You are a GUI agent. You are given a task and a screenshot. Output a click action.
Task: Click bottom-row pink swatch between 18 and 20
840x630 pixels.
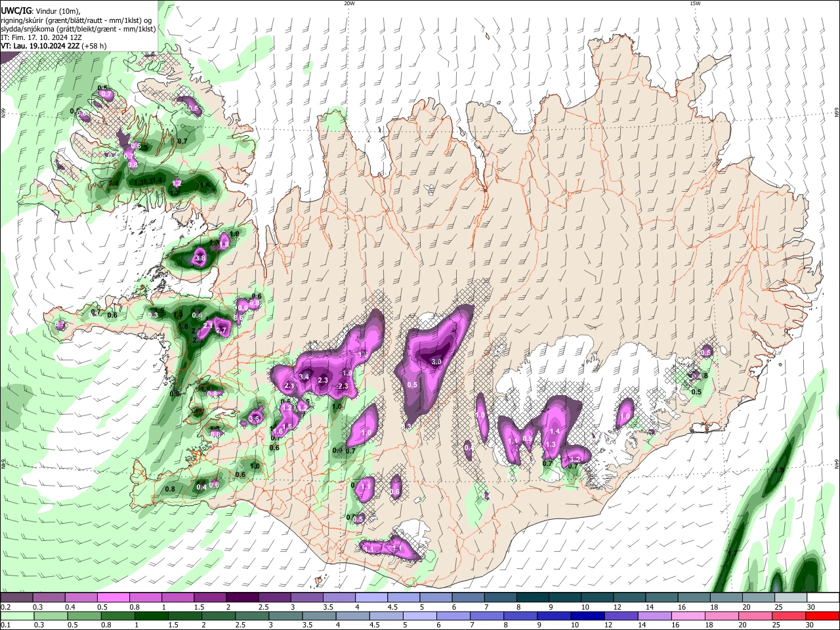[x=722, y=616]
